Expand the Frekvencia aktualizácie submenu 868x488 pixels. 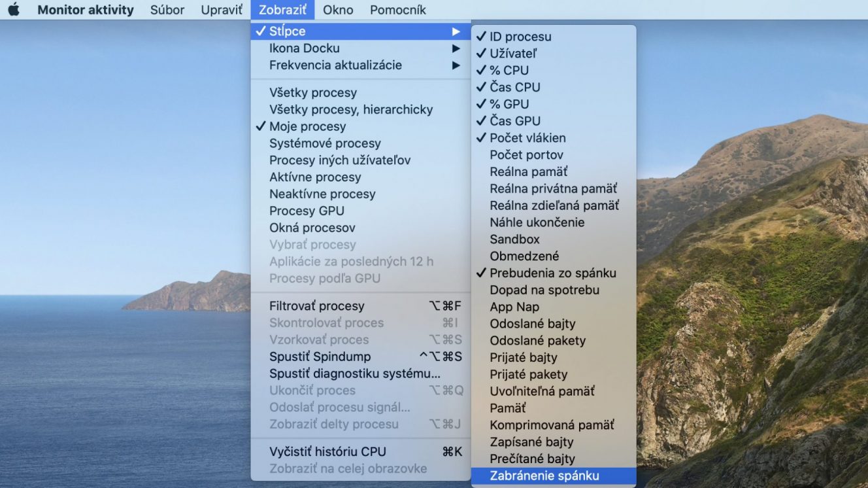tap(361, 65)
